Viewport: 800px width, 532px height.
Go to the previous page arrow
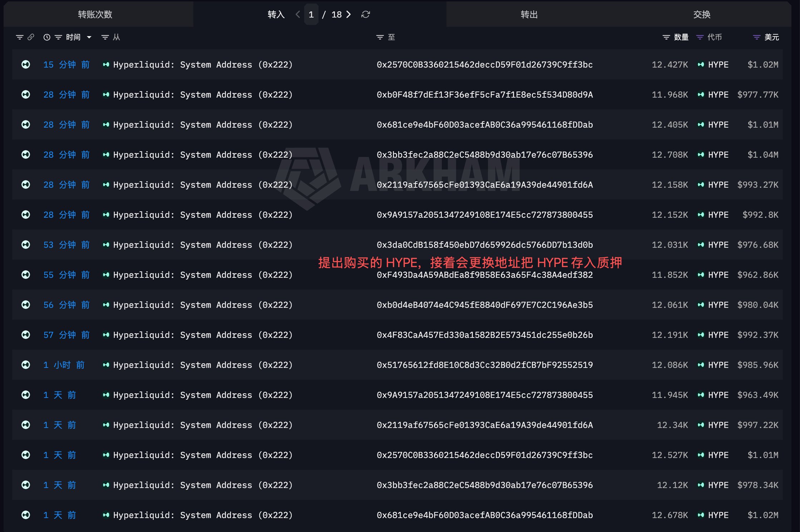(x=298, y=14)
